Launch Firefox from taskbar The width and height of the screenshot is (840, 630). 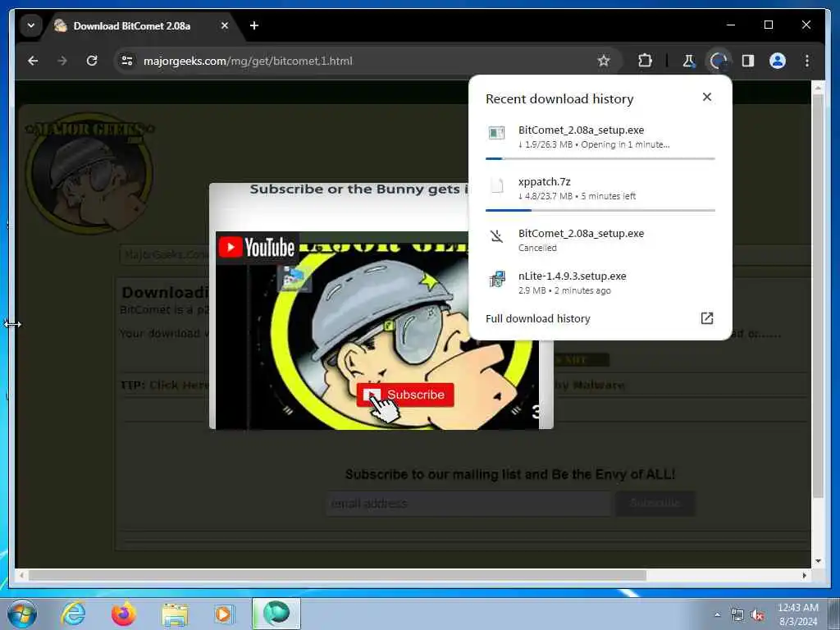[x=124, y=614]
